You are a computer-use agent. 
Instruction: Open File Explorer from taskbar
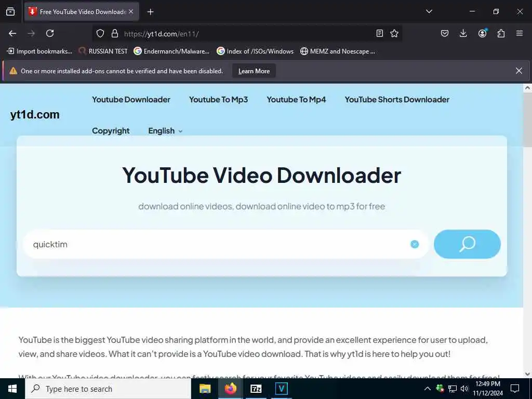(x=205, y=389)
